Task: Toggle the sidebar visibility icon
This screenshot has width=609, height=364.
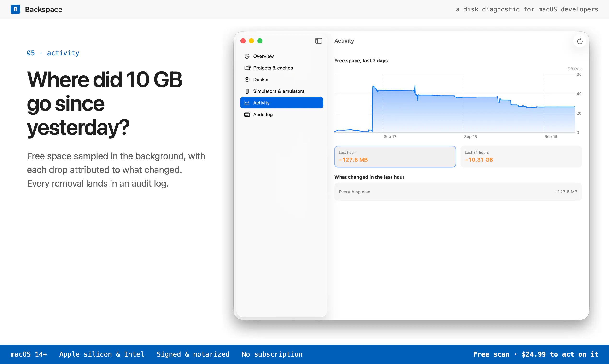Action: pos(318,41)
